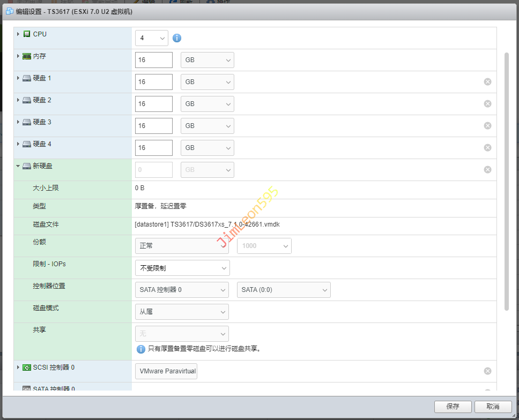
Task: Expand the SCSI 控制器 0 row
Action: (18, 367)
